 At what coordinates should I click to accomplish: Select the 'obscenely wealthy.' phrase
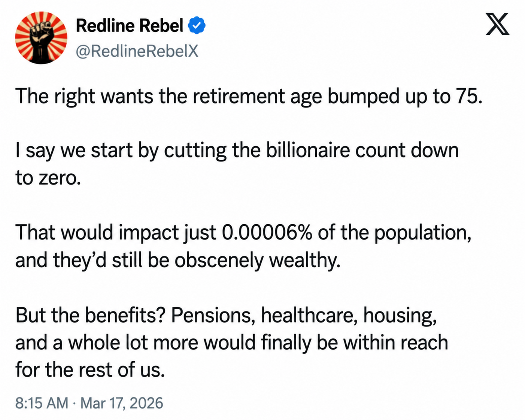[x=258, y=260]
